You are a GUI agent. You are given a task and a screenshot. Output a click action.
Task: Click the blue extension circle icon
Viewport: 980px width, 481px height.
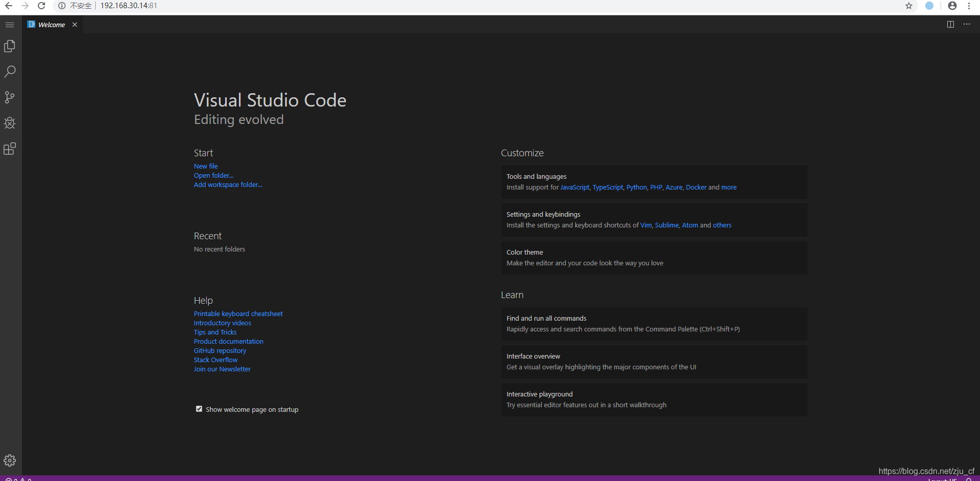coord(929,6)
